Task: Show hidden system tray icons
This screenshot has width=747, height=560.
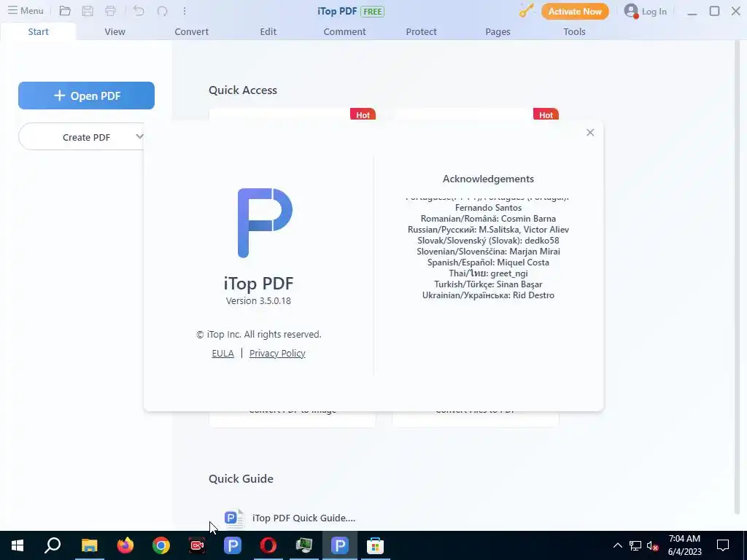Action: coord(617,545)
